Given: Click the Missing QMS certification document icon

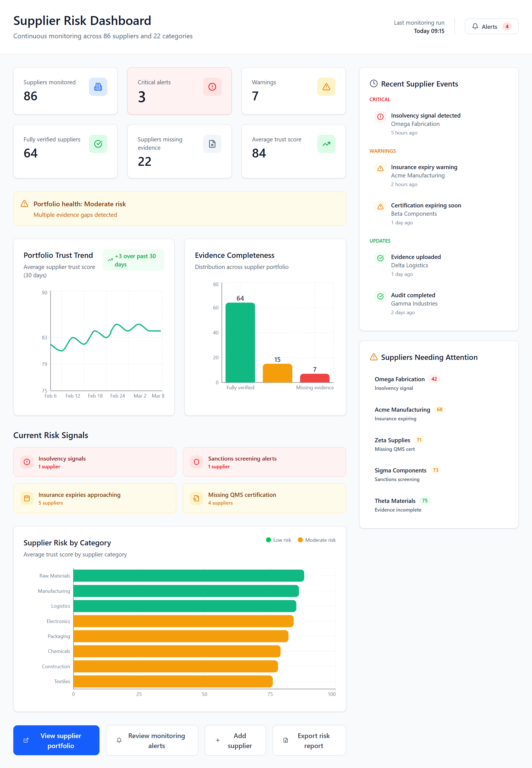Looking at the screenshot, I should tap(196, 498).
